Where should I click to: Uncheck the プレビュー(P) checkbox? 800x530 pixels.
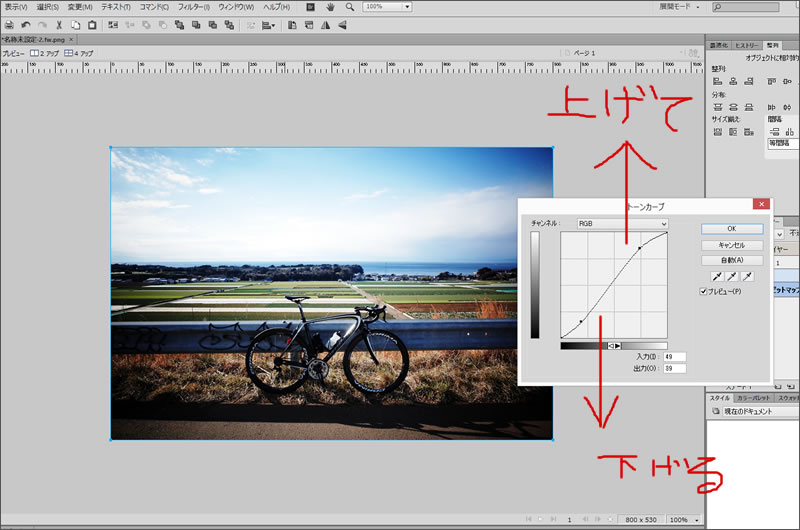[703, 291]
